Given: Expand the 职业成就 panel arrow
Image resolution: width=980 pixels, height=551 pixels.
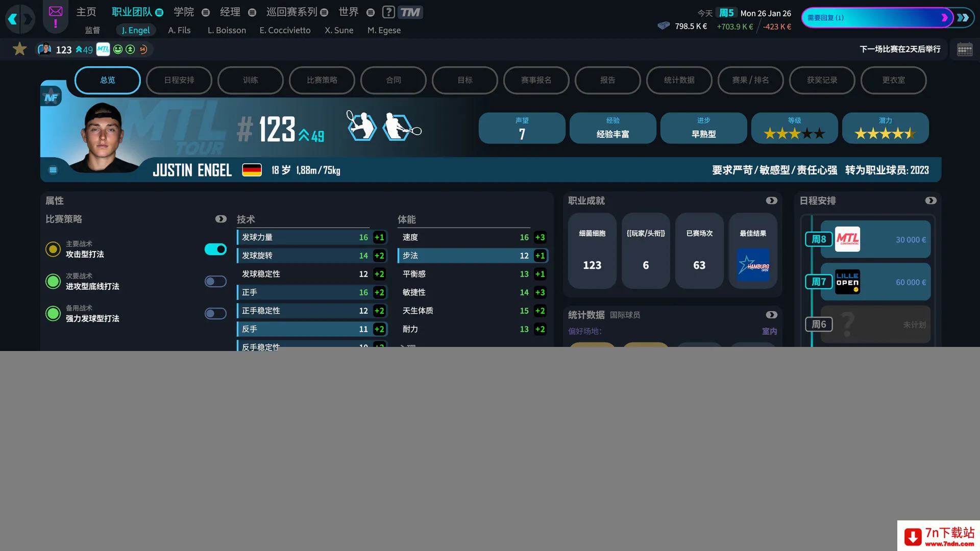Looking at the screenshot, I should click(772, 201).
